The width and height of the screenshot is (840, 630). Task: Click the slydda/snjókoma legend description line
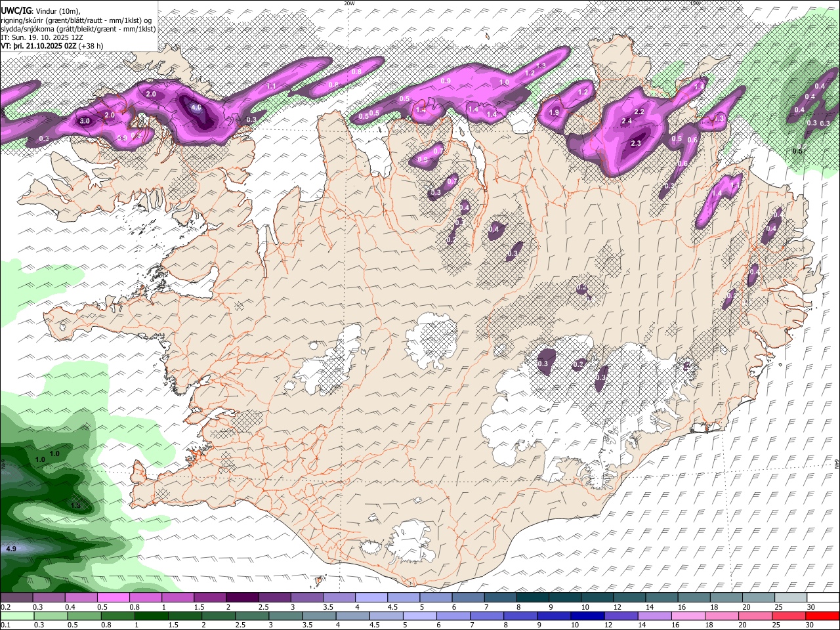point(78,29)
